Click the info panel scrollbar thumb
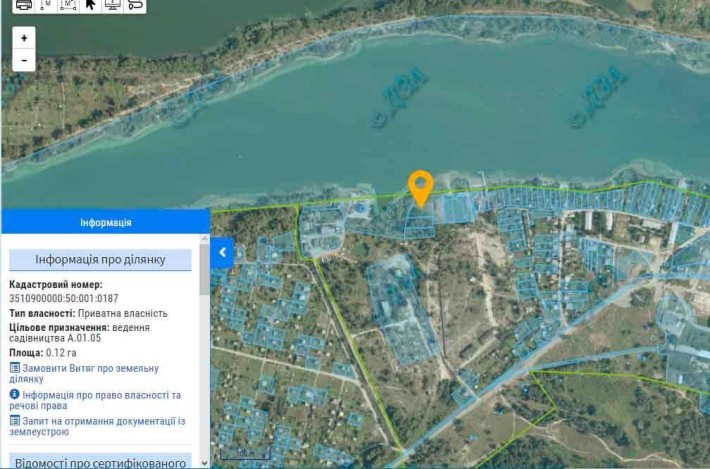This screenshot has width=710, height=469. pos(204,270)
